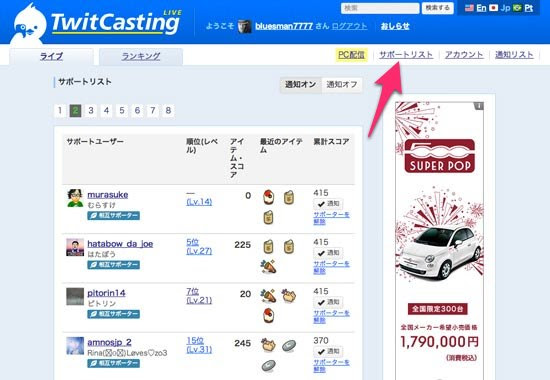Image resolution: width=550 pixels, height=380 pixels.
Task: Click the 15位 Lv.31 rank link
Action: coord(199,345)
